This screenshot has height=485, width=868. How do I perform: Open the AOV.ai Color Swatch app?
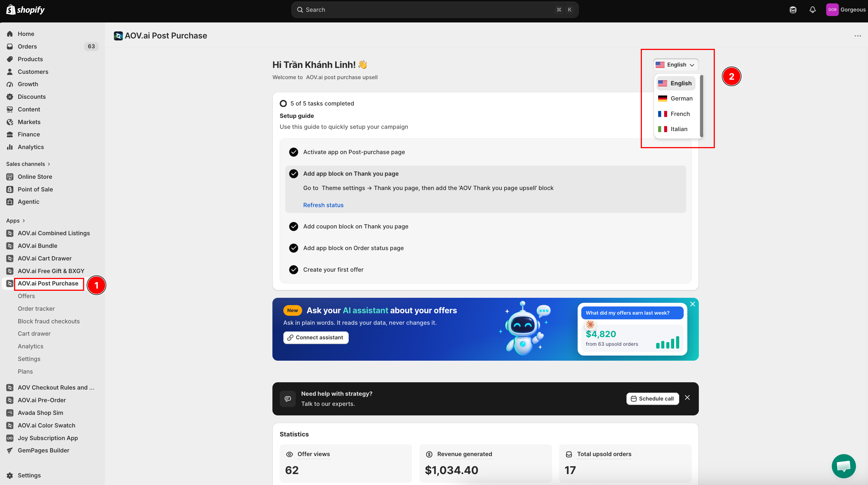[x=47, y=425]
